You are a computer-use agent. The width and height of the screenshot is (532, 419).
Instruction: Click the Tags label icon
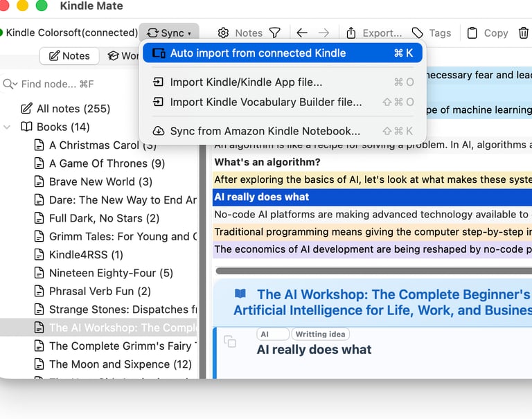(x=417, y=33)
